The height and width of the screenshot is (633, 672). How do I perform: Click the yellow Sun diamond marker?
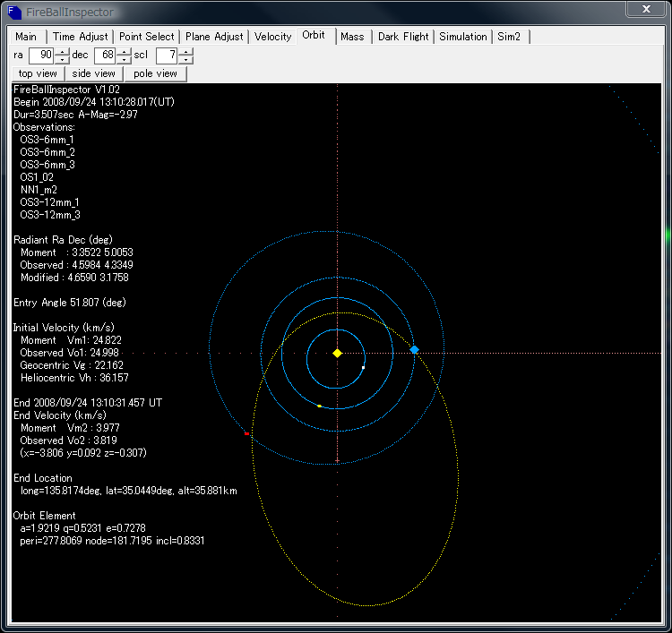[337, 354]
